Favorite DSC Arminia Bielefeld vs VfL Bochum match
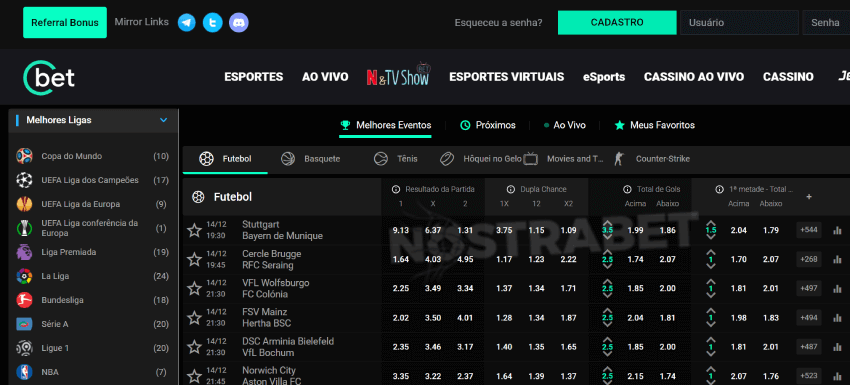 (x=194, y=347)
